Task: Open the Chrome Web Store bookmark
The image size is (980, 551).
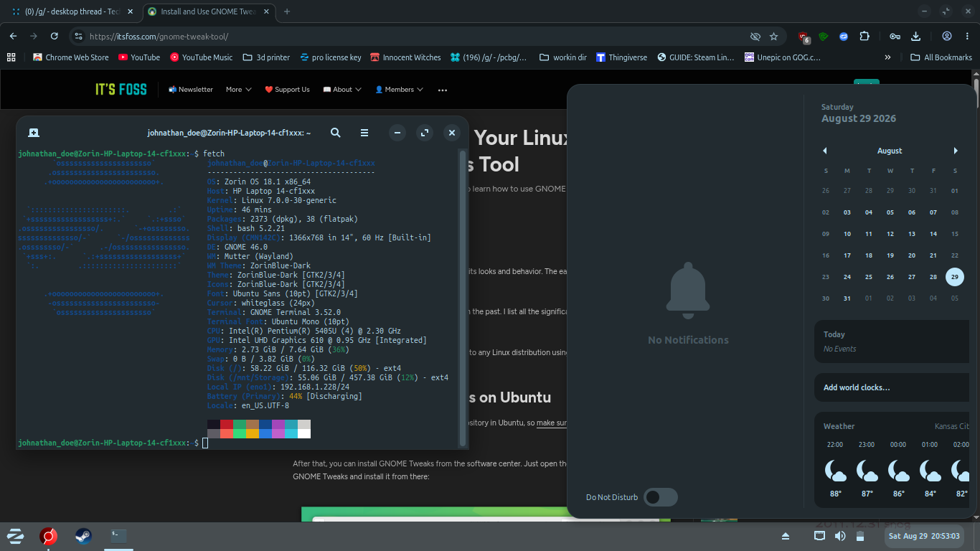Action: tap(71, 57)
